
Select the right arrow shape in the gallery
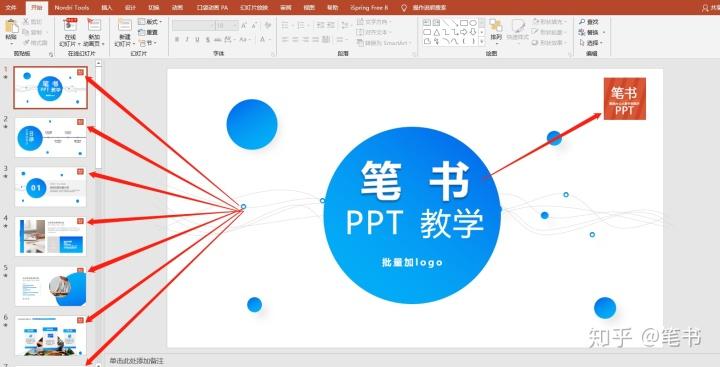click(x=463, y=32)
